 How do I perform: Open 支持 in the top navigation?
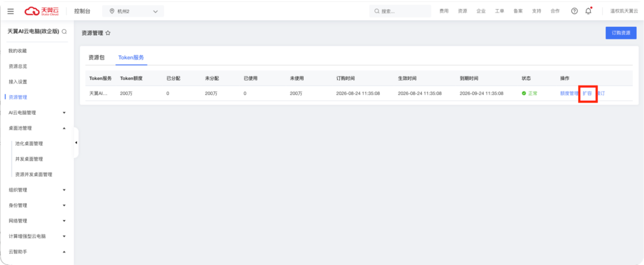[536, 11]
